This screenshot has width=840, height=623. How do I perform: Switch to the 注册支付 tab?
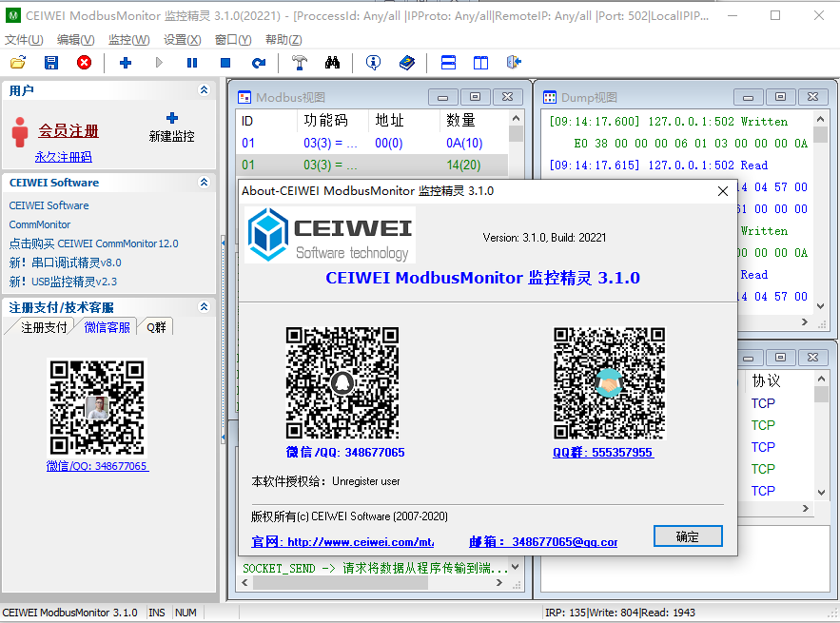[44, 327]
